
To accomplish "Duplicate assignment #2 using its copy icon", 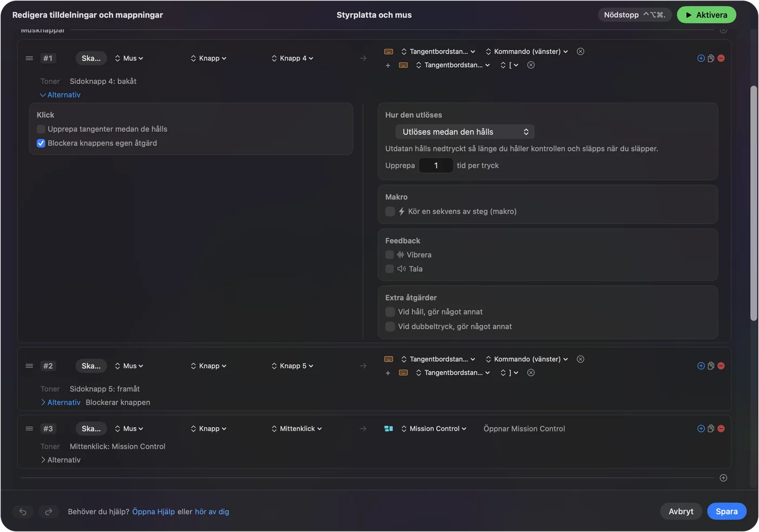I will coord(711,366).
